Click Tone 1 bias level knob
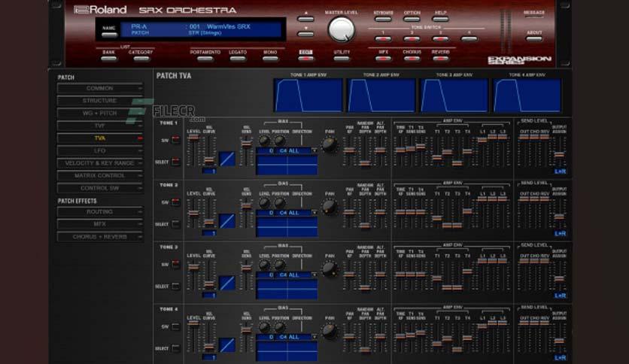The image size is (629, 364). 264,141
